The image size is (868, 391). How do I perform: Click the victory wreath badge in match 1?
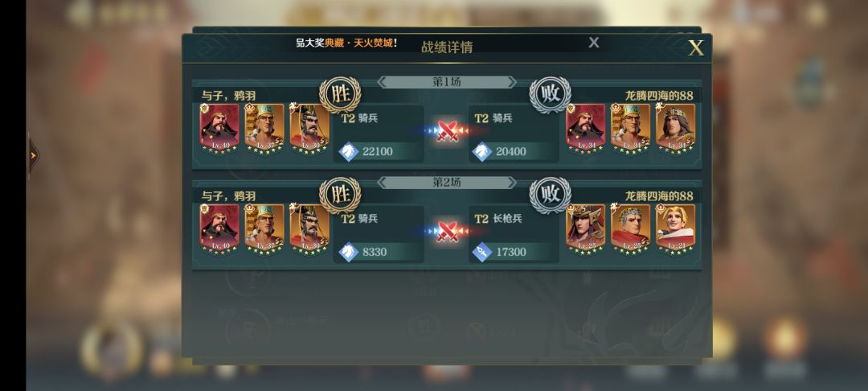(340, 95)
